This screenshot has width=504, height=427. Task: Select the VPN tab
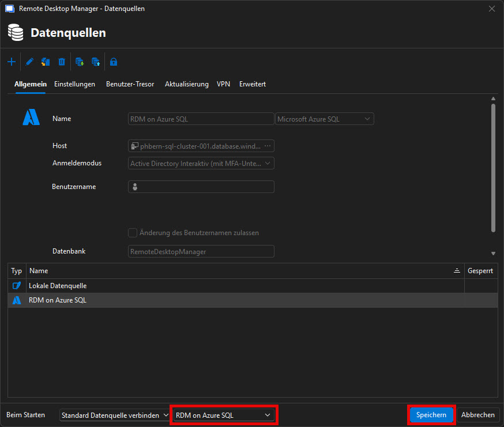[223, 84]
